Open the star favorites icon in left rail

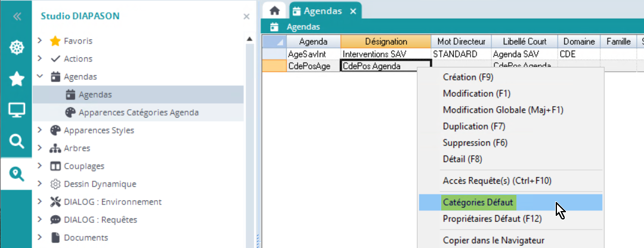tap(16, 79)
